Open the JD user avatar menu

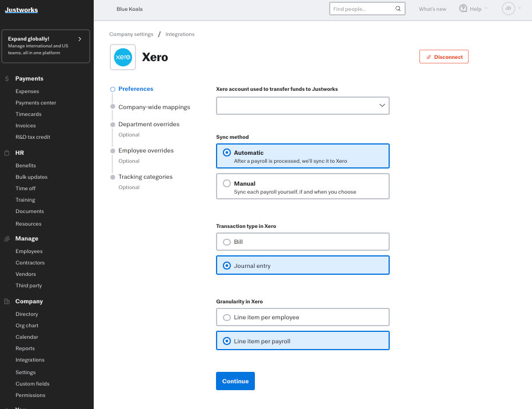pos(508,9)
